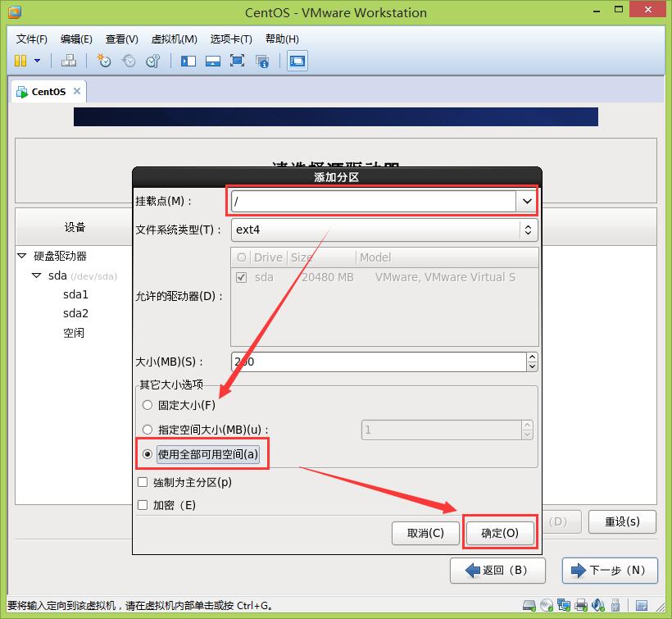Screen dimensions: 672x619
Task: Select 使用全部可用空间(a) radio button
Action: tap(148, 454)
